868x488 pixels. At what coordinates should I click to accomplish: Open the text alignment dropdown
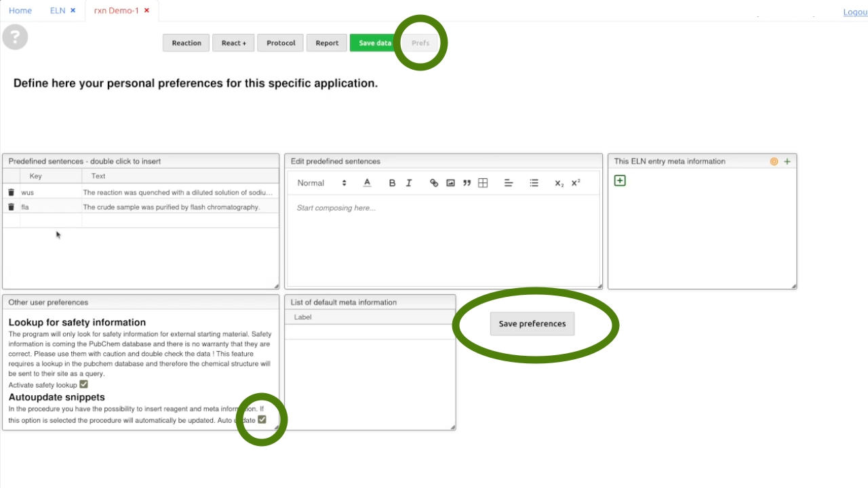click(508, 183)
